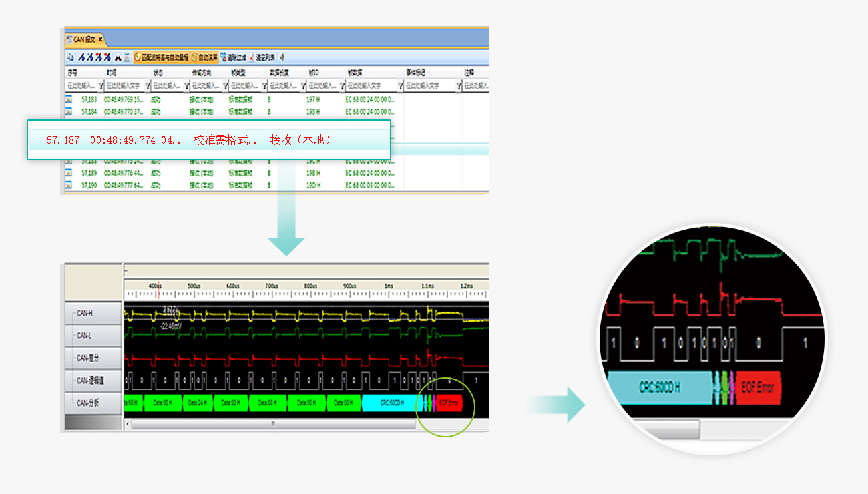Open filter dropdown for 帧数据 column
This screenshot has height=494, width=868.
tap(401, 86)
